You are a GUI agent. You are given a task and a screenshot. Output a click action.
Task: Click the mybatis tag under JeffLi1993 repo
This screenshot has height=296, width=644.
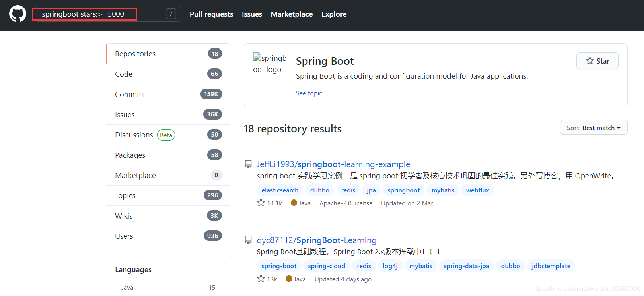point(443,190)
